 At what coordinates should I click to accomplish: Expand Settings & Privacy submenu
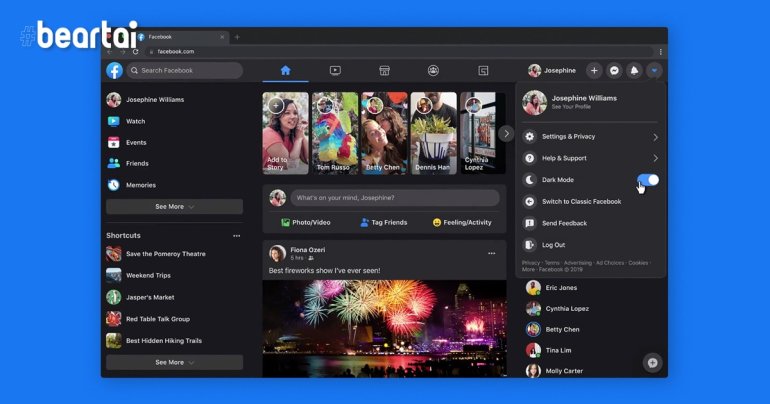(655, 137)
